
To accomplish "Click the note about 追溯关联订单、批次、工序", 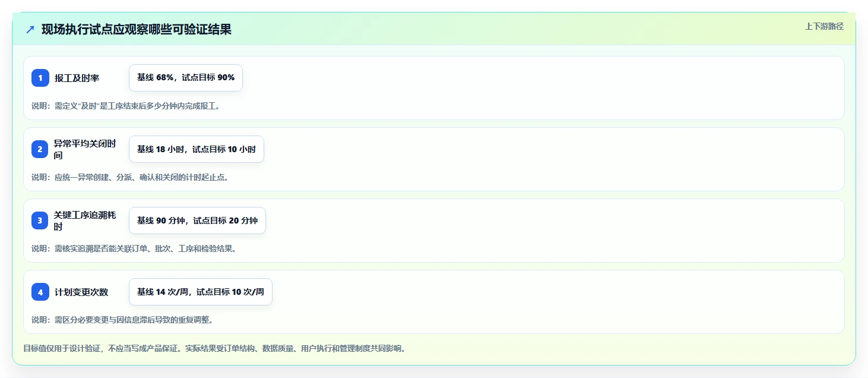I will point(134,248).
